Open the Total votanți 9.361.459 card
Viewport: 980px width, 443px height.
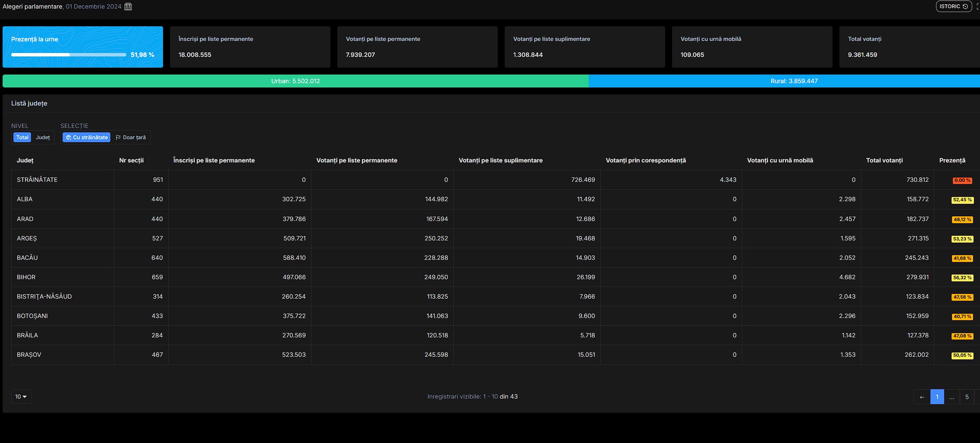[x=909, y=47]
